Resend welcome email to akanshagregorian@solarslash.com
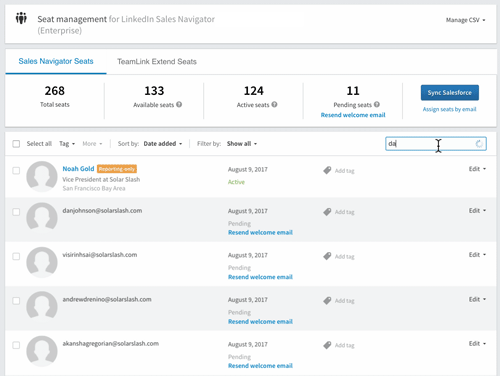Image resolution: width=500 pixels, height=376 pixels. (x=260, y=366)
